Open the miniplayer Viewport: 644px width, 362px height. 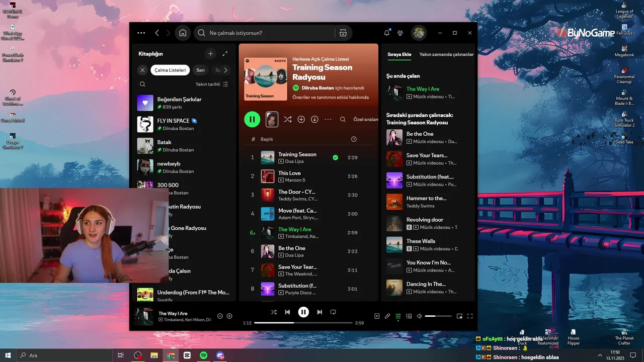pyautogui.click(x=459, y=316)
